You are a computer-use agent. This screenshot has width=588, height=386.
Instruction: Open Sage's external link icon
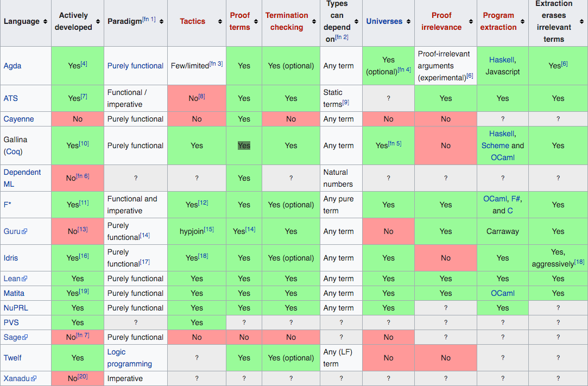coord(26,337)
